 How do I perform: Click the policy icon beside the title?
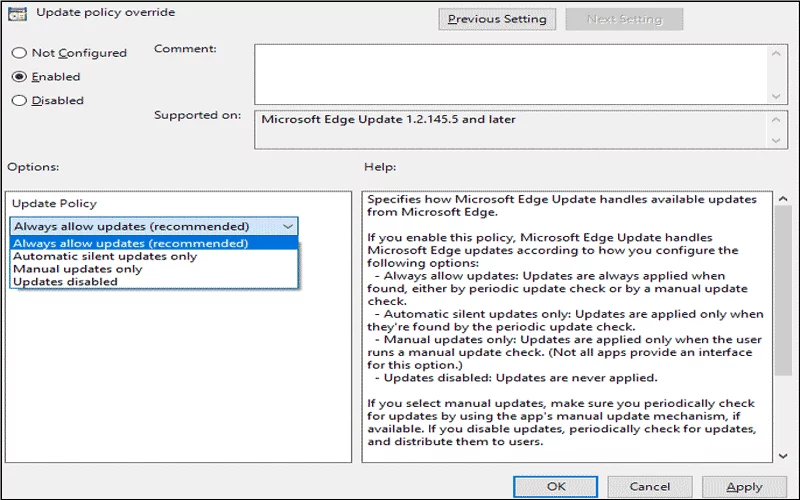[x=17, y=13]
